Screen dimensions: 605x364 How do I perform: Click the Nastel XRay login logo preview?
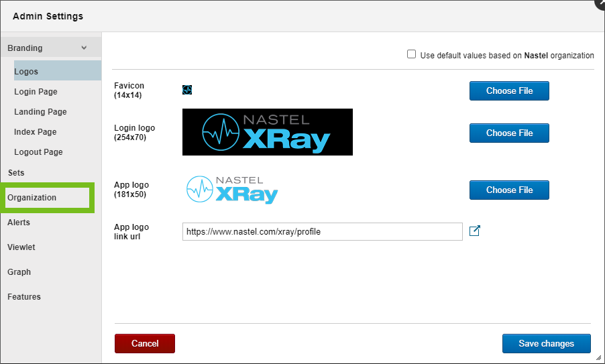tap(268, 132)
